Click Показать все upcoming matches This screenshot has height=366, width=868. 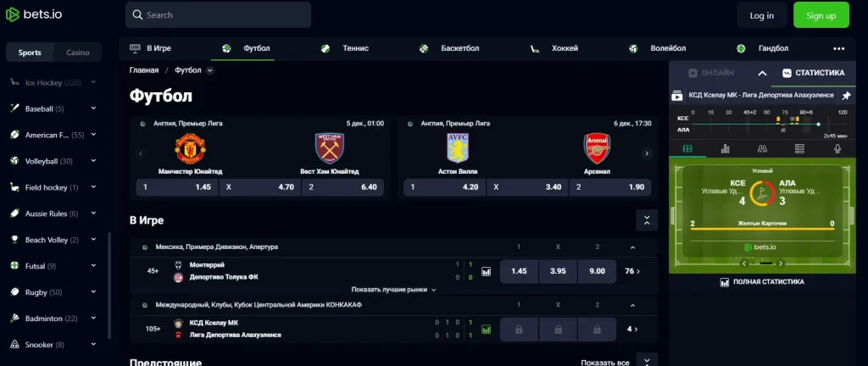605,363
